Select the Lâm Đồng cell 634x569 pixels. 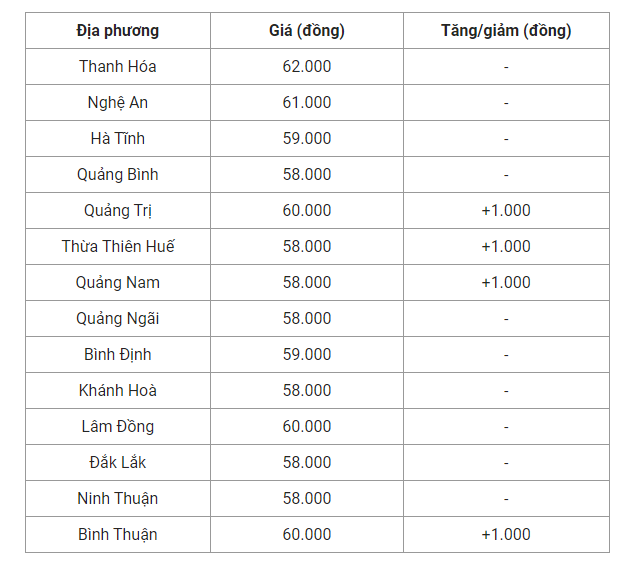pos(117,427)
